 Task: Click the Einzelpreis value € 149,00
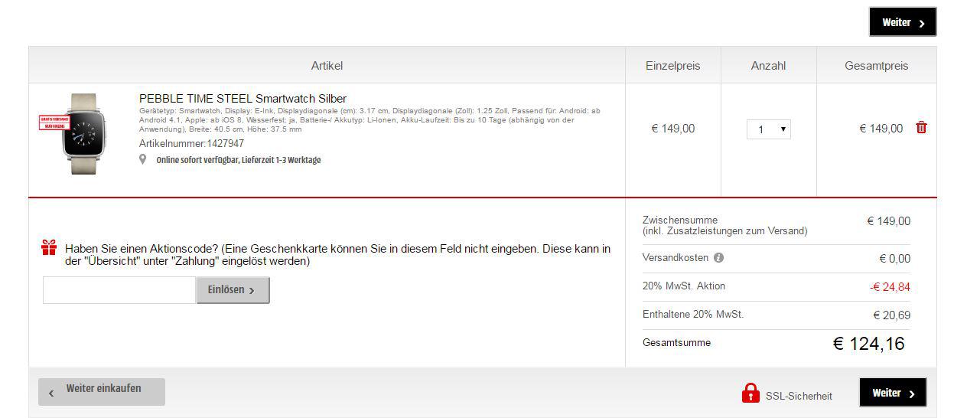pos(673,129)
